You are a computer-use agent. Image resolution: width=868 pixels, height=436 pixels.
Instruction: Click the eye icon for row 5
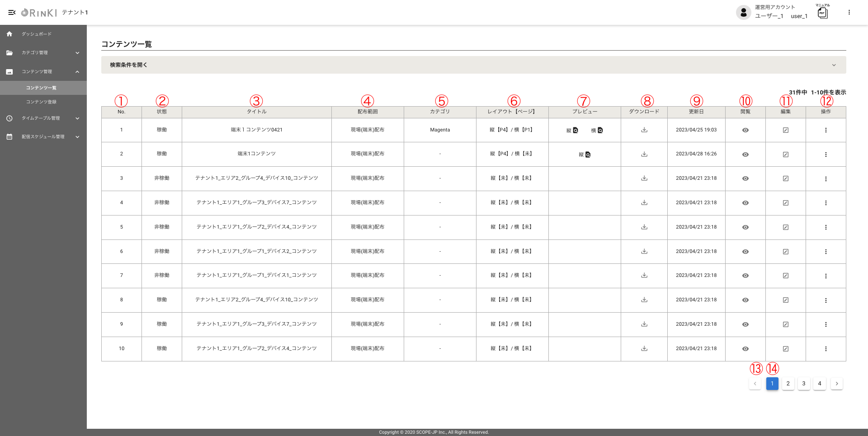point(745,227)
